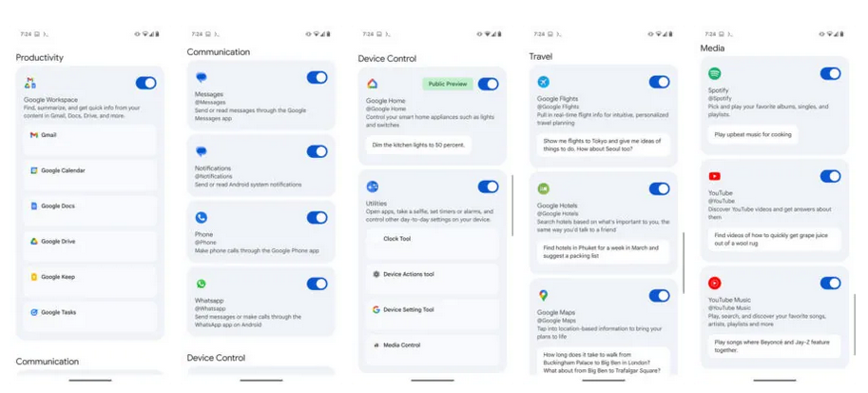The height and width of the screenshot is (393, 868).
Task: Tap the 'Dim the kitchen lights' example prompt
Action: pos(413,144)
